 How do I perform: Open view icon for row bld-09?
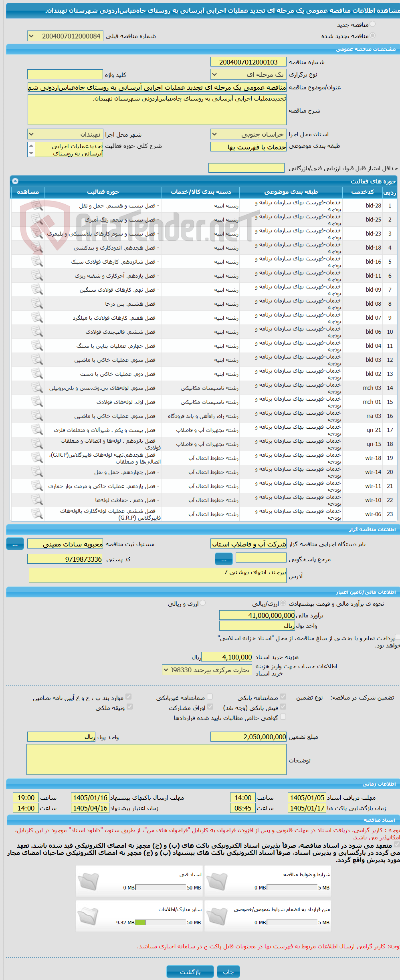pyautogui.click(x=37, y=290)
